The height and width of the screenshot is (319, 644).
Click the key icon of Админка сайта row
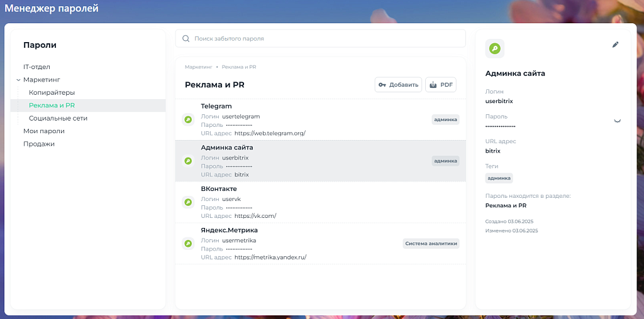(187, 161)
